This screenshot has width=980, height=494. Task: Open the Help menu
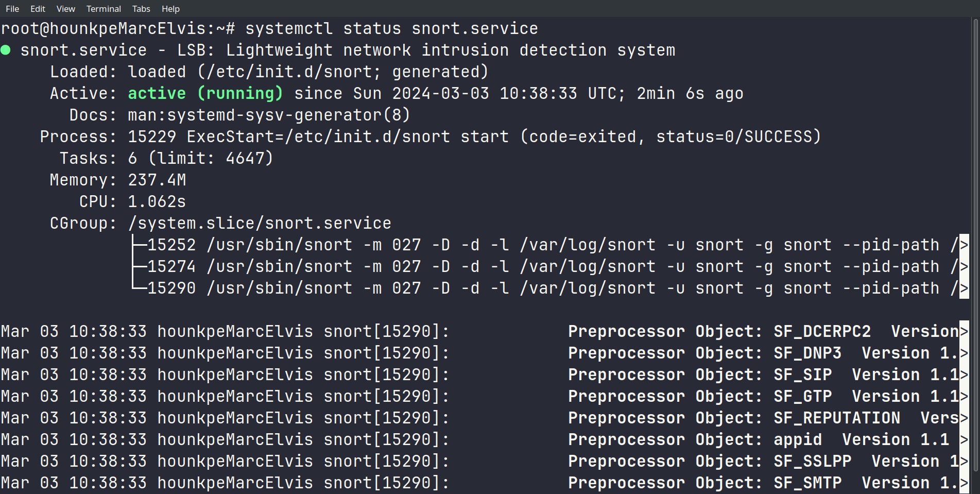tap(170, 9)
